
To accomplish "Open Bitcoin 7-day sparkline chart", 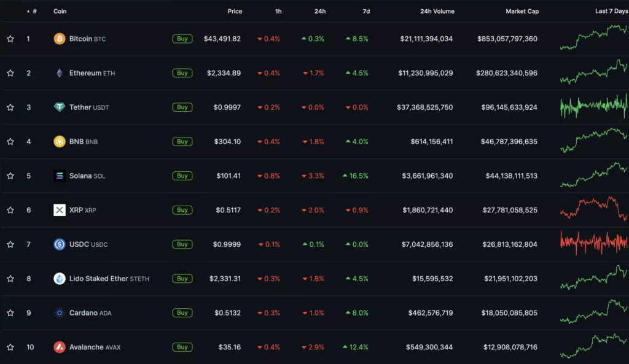I will click(x=594, y=37).
